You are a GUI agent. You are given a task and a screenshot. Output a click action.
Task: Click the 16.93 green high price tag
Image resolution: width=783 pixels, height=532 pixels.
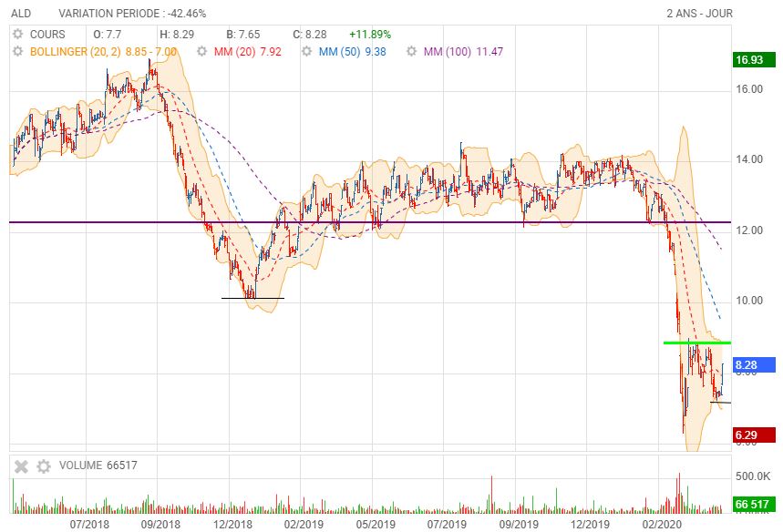click(x=754, y=60)
